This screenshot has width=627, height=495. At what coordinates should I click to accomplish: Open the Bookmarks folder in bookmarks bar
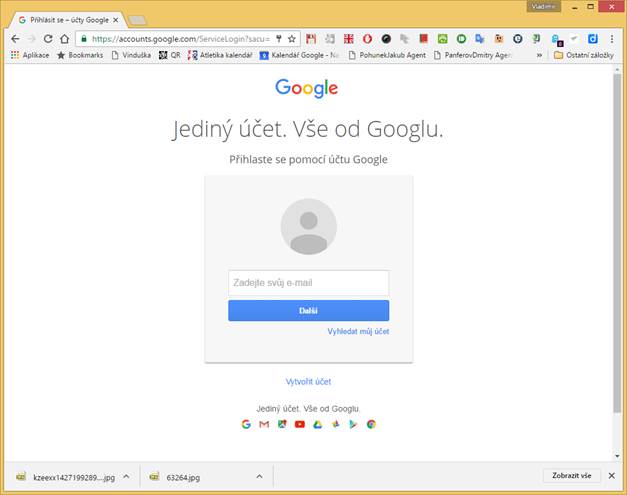(x=80, y=55)
